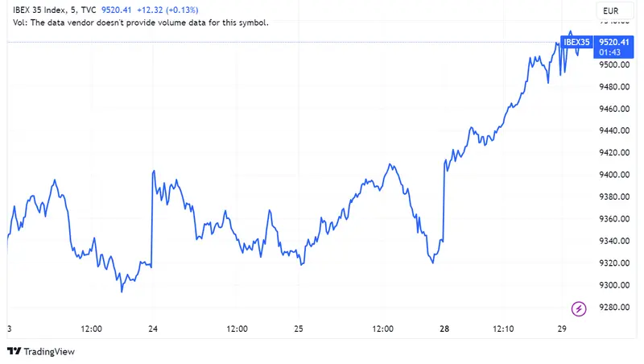The width and height of the screenshot is (644, 364).
Task: Click the 01:43 countdown price label
Action: tap(609, 52)
